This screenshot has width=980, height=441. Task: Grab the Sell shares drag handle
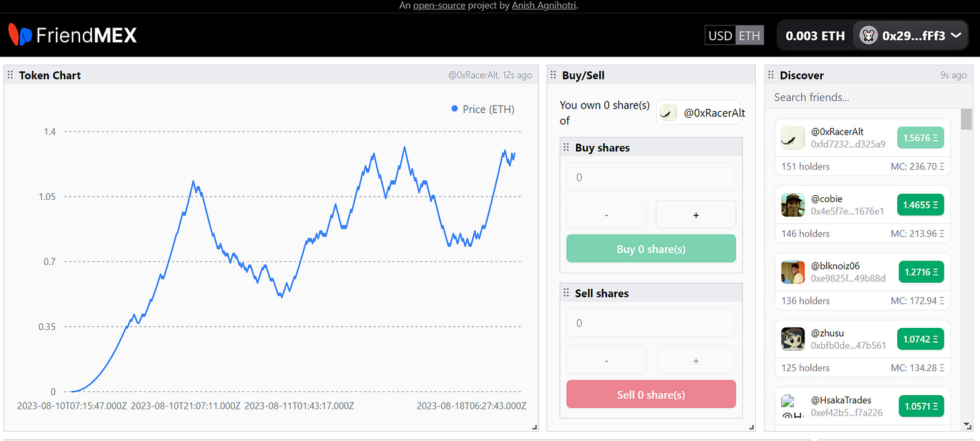point(566,294)
